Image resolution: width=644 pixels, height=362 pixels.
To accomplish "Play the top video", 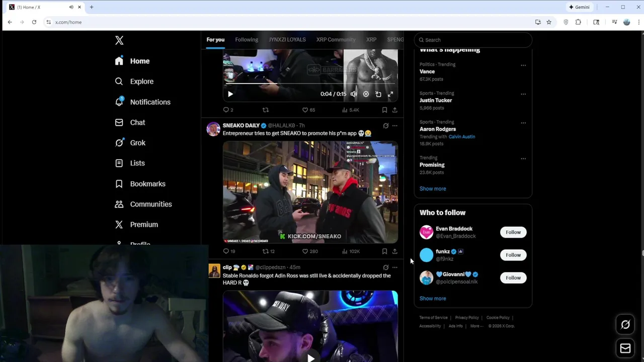I will tap(230, 94).
